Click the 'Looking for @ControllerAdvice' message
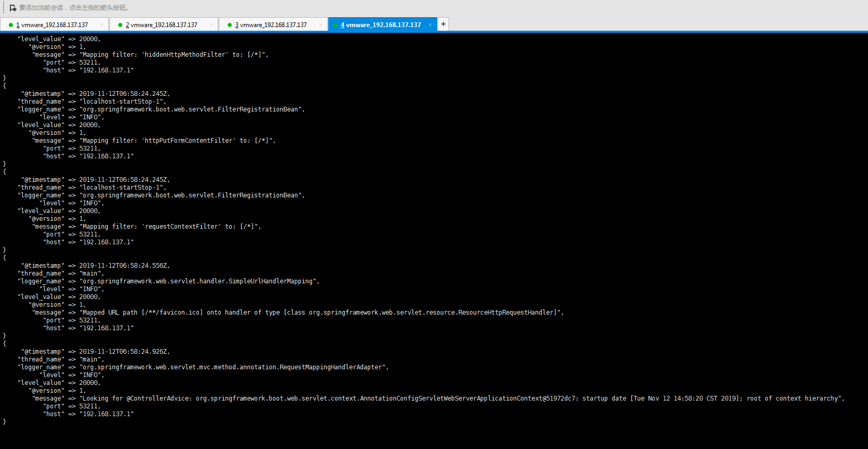 coord(462,398)
